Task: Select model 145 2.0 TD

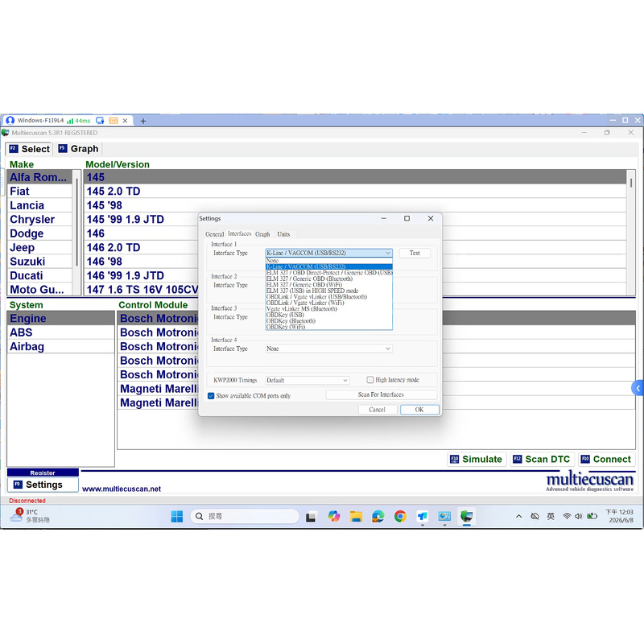Action: (x=355, y=192)
